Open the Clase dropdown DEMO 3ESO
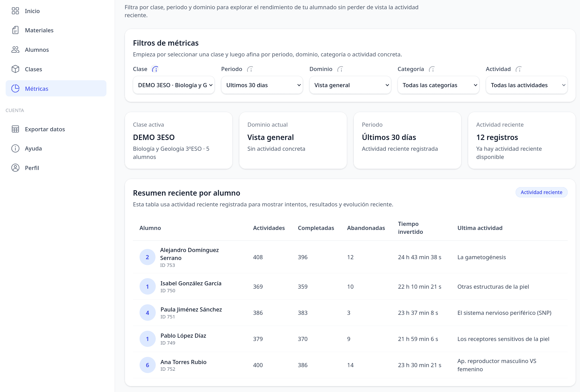The image size is (580, 392). (x=174, y=85)
